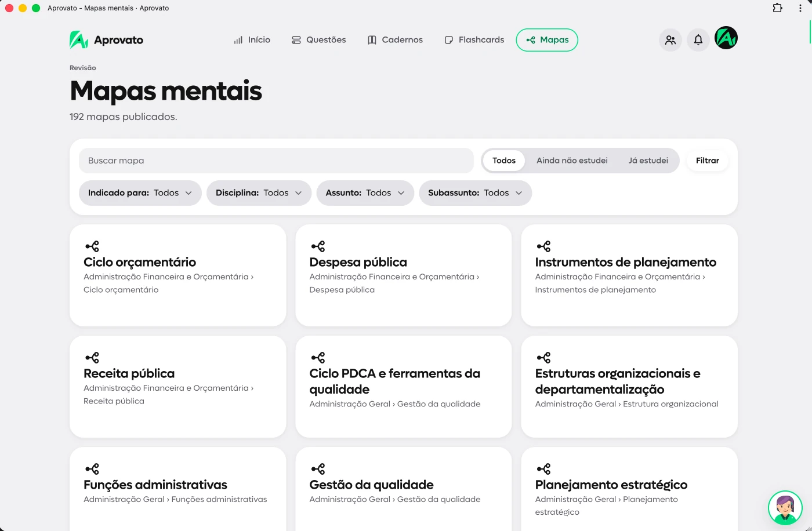Open the Despesa pública card title
Screen dimensions: 812x531
point(358,262)
